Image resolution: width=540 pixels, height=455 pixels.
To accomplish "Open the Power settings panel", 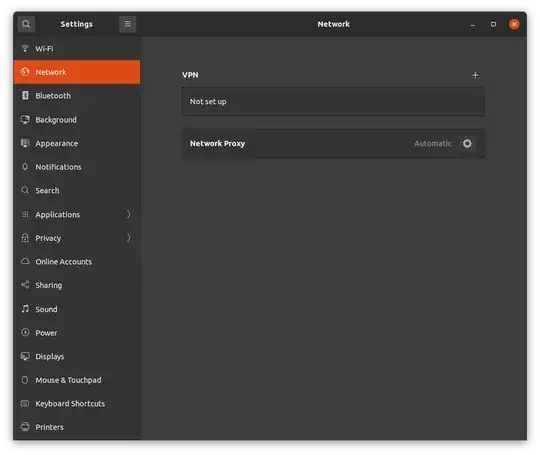I will click(77, 332).
